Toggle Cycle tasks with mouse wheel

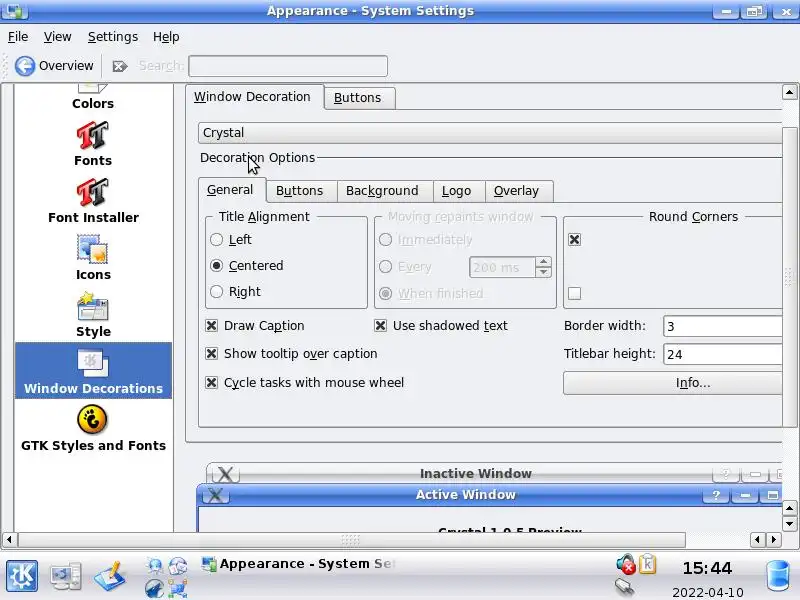[211, 382]
